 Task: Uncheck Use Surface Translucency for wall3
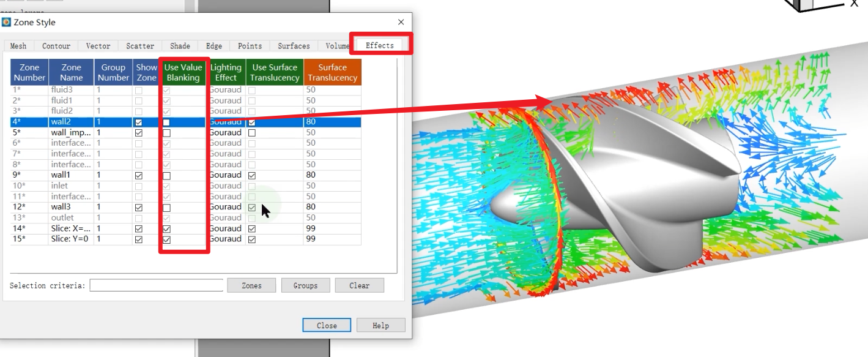[252, 208]
